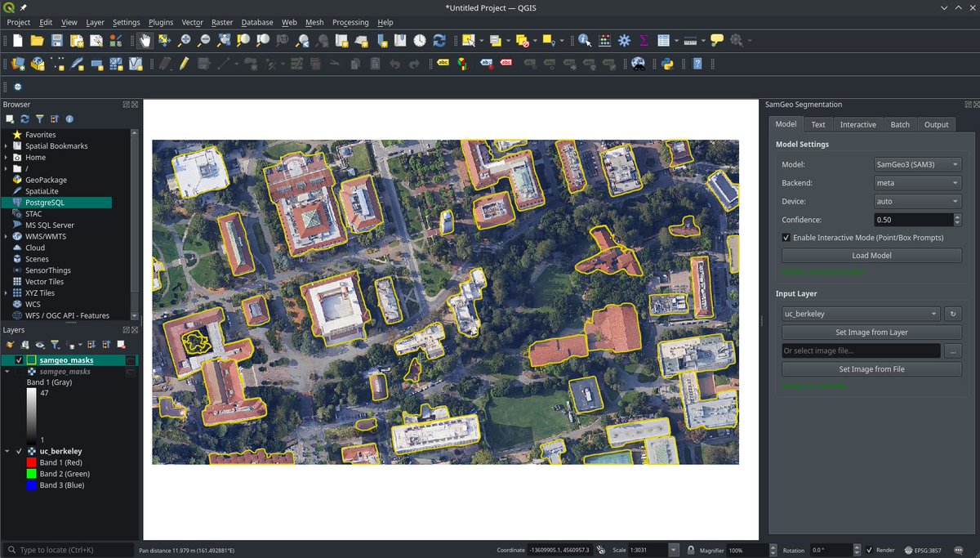Collapse the uc_berkeley layer legend
Viewport: 980px width, 558px height.
point(7,451)
